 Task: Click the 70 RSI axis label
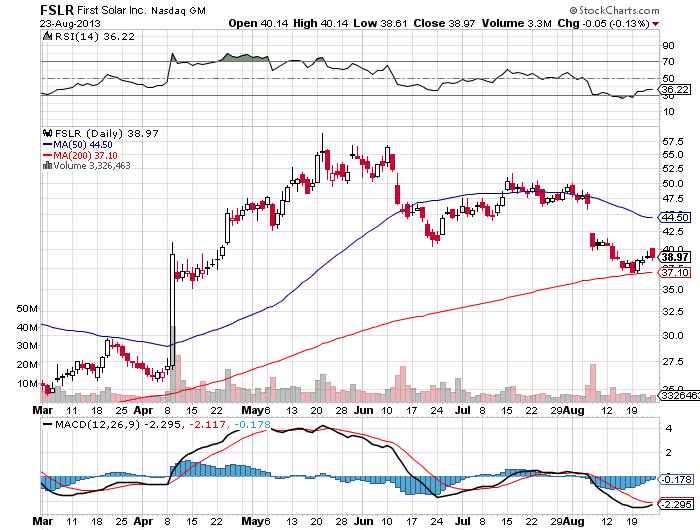pyautogui.click(x=668, y=62)
